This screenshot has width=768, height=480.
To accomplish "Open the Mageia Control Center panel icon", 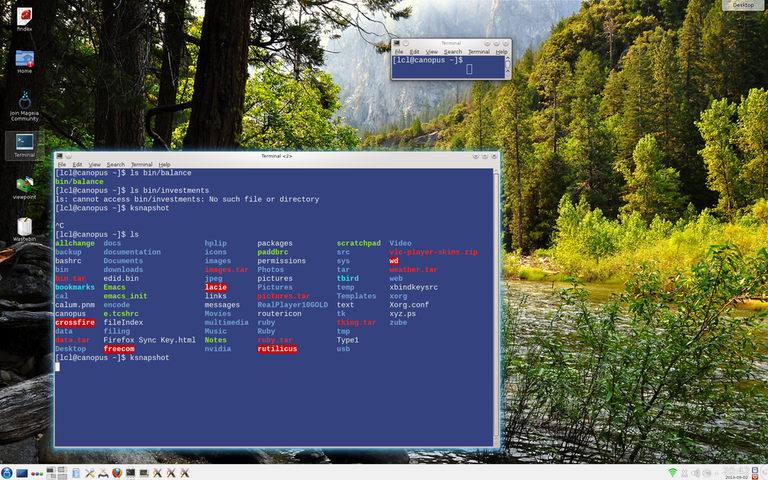I will tap(103, 473).
